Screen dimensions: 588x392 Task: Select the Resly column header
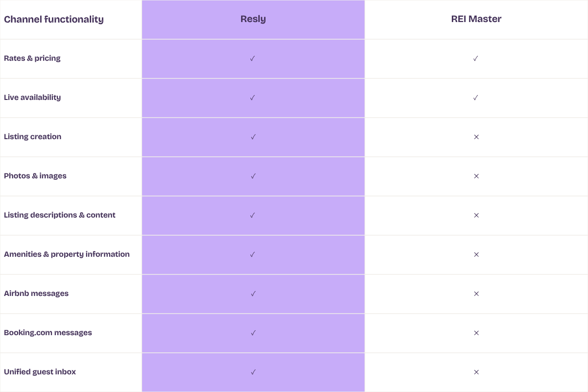point(253,20)
